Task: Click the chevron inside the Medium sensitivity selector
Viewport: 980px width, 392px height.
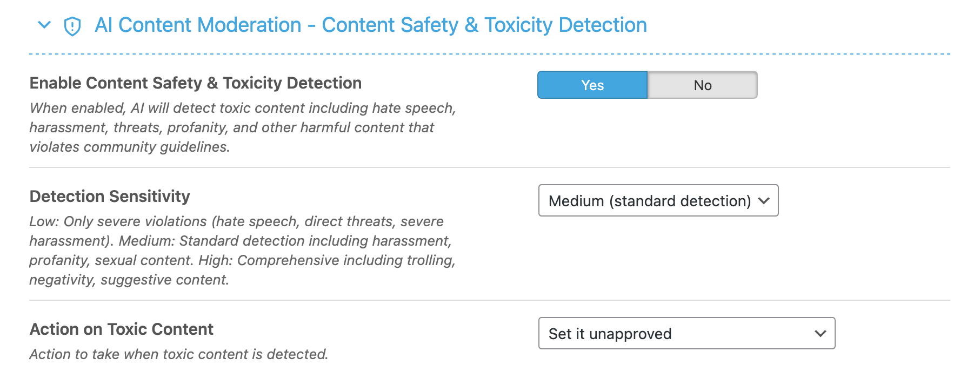Action: pos(764,201)
